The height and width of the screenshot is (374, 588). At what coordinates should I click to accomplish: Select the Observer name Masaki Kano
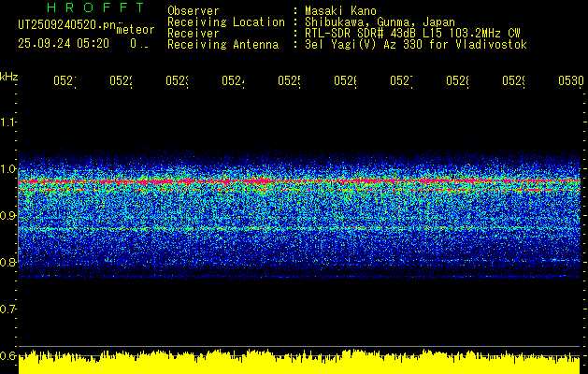click(340, 10)
